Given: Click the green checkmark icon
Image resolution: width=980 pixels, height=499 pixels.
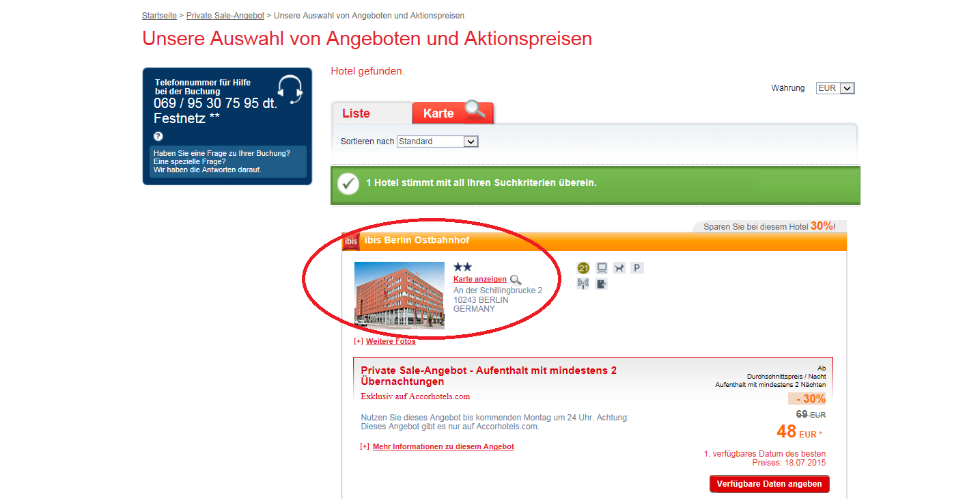Looking at the screenshot, I should pyautogui.click(x=348, y=184).
